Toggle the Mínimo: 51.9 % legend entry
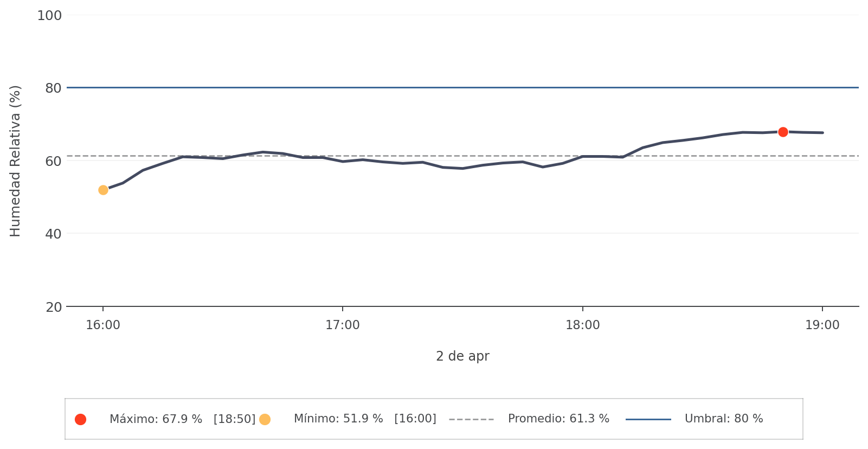868x449 pixels. coord(364,419)
